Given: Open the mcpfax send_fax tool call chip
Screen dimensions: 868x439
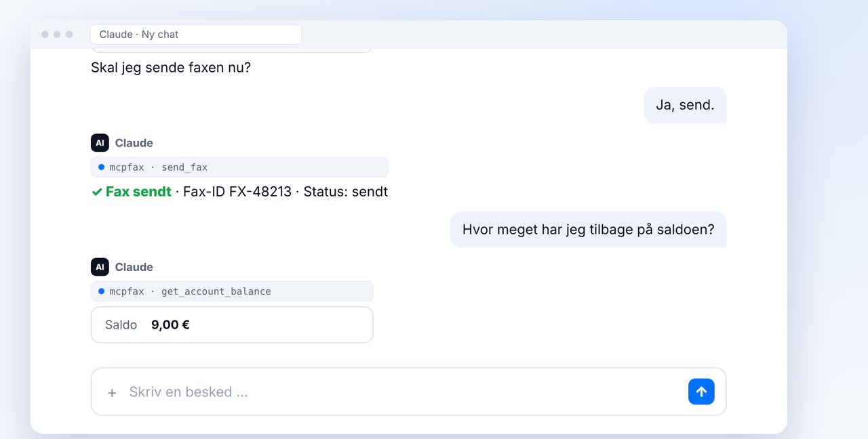Looking at the screenshot, I should (239, 167).
